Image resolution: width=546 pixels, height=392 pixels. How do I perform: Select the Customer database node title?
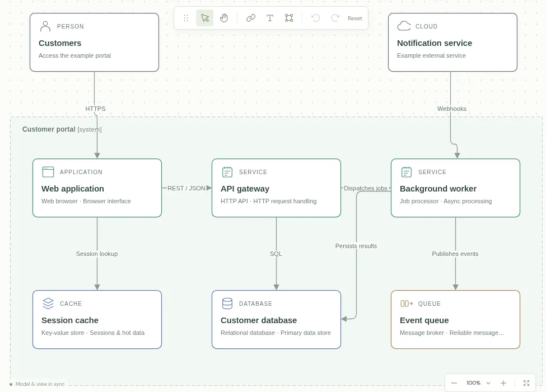click(x=259, y=320)
